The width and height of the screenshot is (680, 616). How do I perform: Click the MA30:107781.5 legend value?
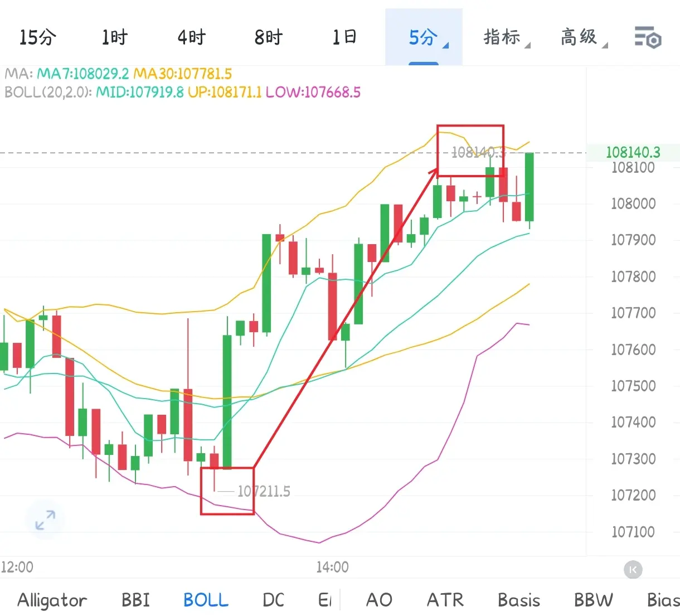click(183, 74)
